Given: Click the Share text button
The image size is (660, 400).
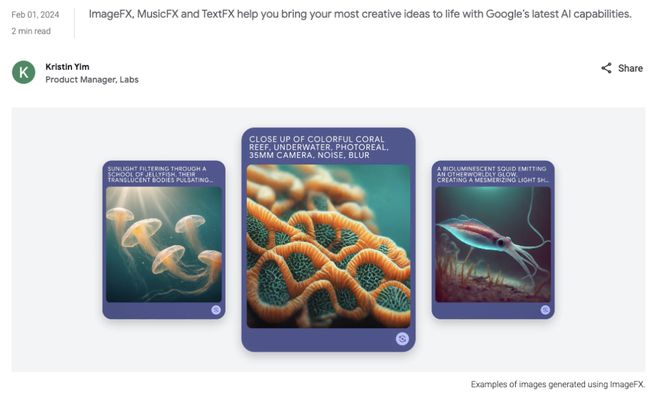Looking at the screenshot, I should 630,68.
